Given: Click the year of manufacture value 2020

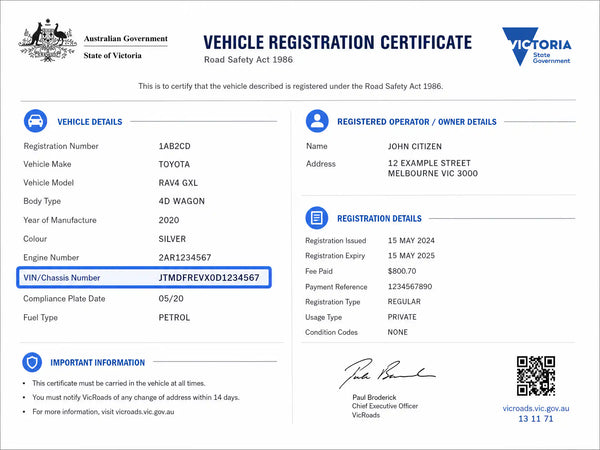Looking at the screenshot, I should point(169,220).
